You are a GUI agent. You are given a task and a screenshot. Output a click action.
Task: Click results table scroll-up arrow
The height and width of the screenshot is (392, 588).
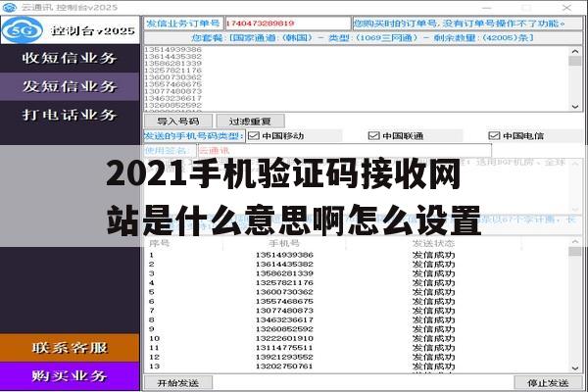(x=575, y=242)
